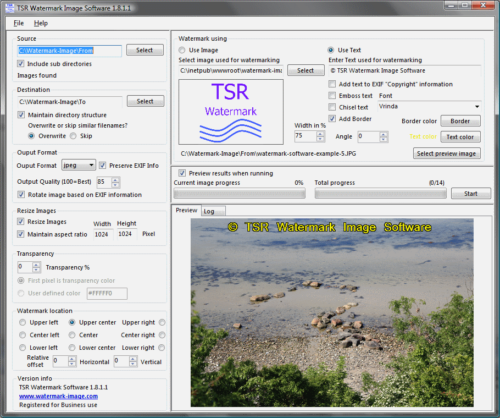Click the Border color button

tap(460, 121)
